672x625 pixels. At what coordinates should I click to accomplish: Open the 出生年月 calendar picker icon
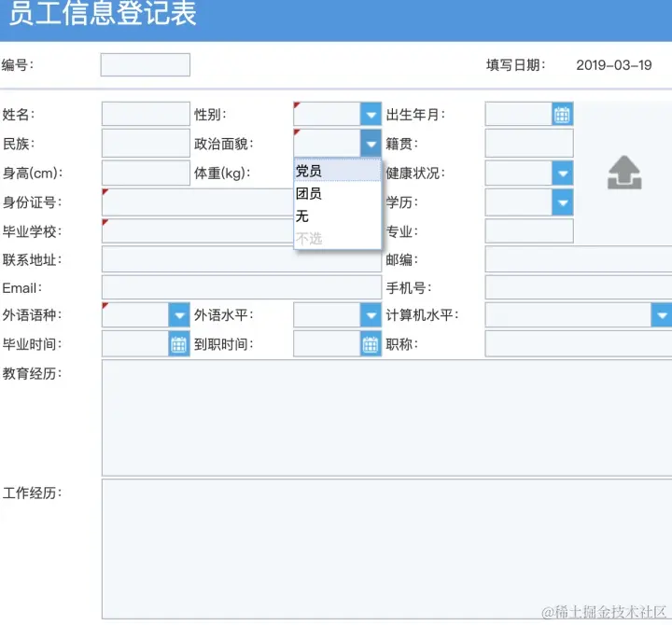pyautogui.click(x=562, y=115)
